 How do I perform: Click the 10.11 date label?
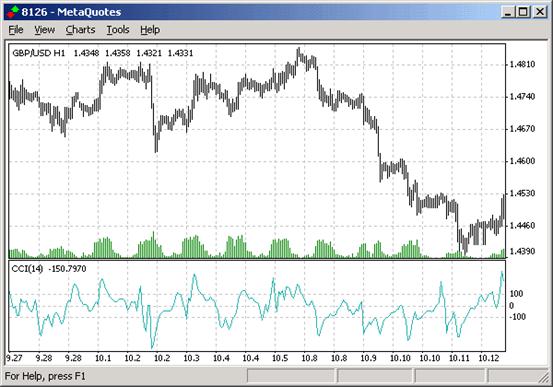point(459,358)
